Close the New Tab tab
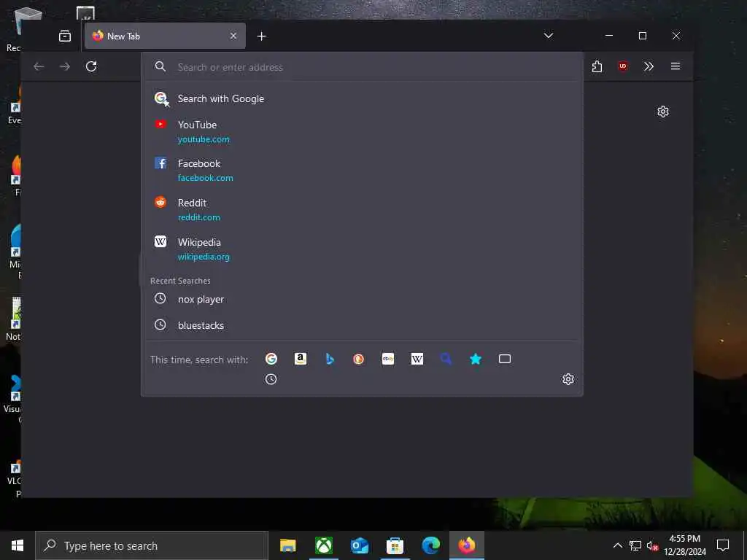Viewport: 747px width, 560px height. 233,36
